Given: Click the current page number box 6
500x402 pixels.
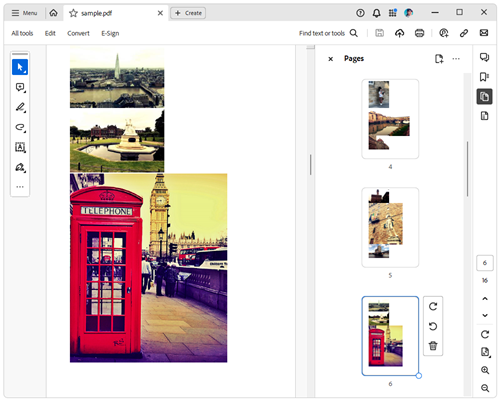Looking at the screenshot, I should pos(485,263).
